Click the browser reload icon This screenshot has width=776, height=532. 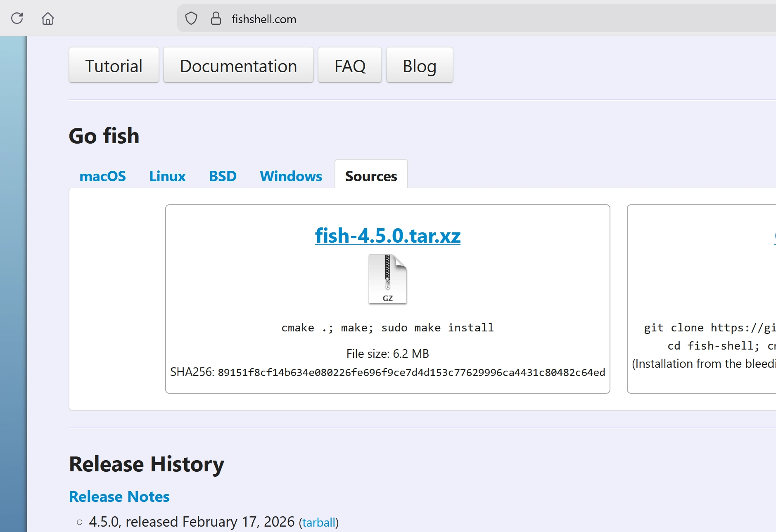[17, 19]
